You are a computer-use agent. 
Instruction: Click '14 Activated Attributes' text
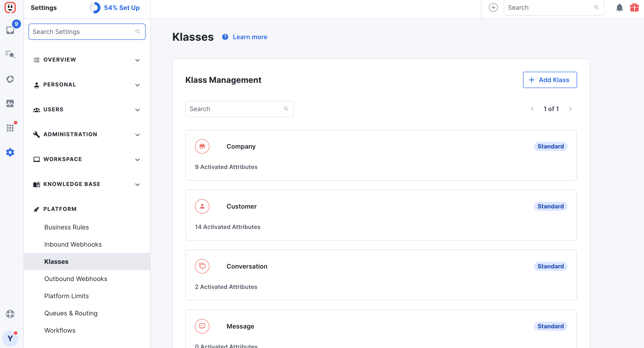click(227, 227)
